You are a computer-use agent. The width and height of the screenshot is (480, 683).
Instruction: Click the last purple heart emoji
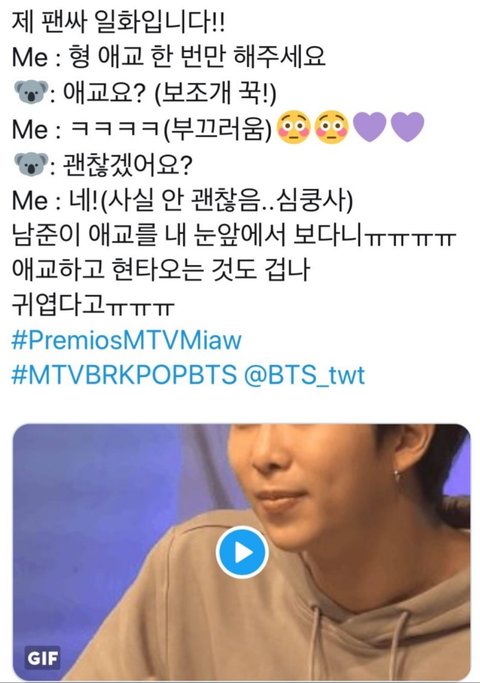pyautogui.click(x=407, y=128)
